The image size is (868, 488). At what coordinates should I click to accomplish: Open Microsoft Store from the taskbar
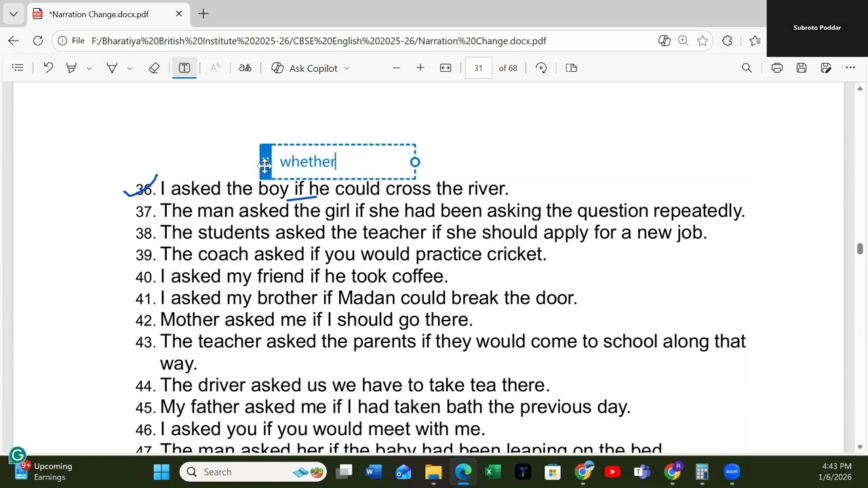(x=553, y=472)
